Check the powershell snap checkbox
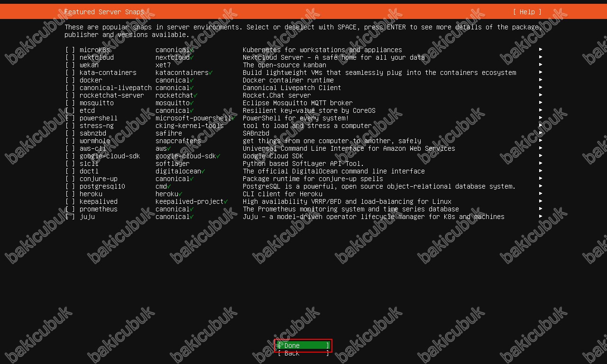Image resolution: width=607 pixels, height=364 pixels. [x=70, y=118]
